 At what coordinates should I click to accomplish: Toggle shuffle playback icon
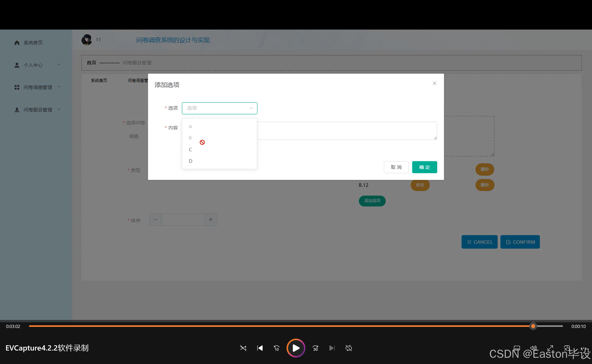click(x=243, y=348)
